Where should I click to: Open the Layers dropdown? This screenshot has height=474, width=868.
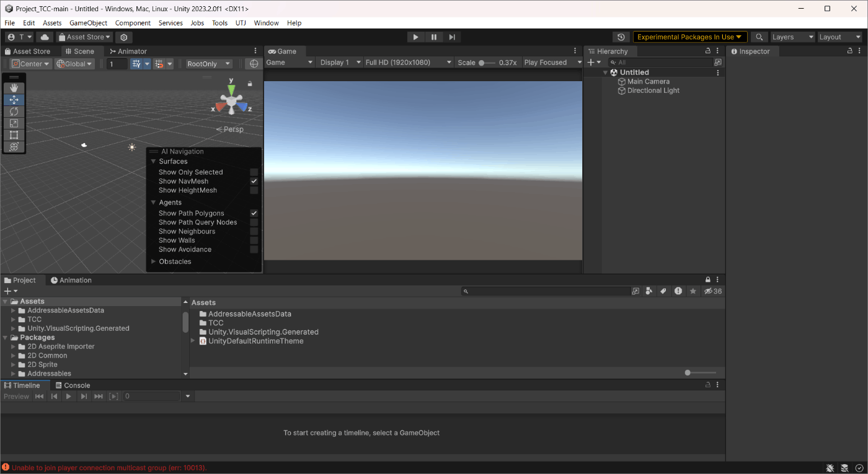pyautogui.click(x=792, y=37)
